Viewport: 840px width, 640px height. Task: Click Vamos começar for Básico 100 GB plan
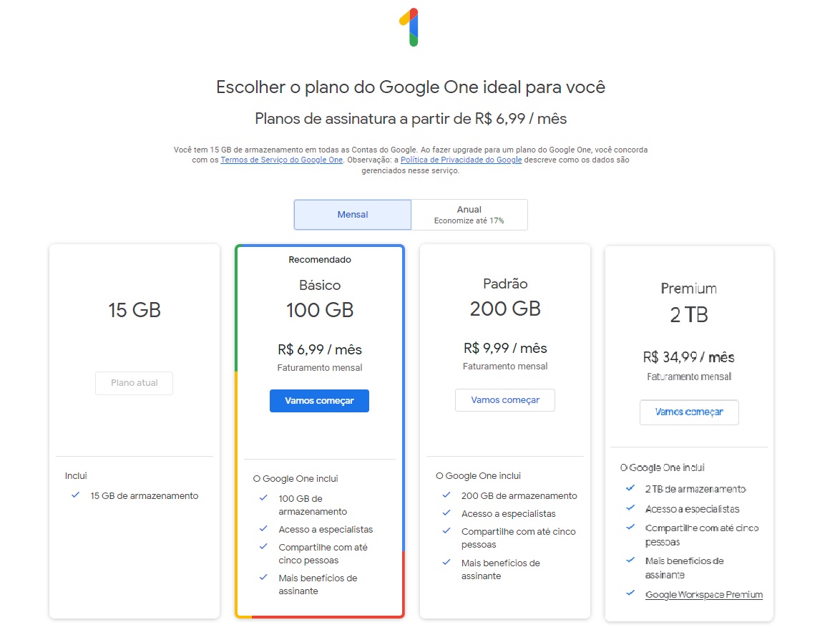(x=319, y=401)
